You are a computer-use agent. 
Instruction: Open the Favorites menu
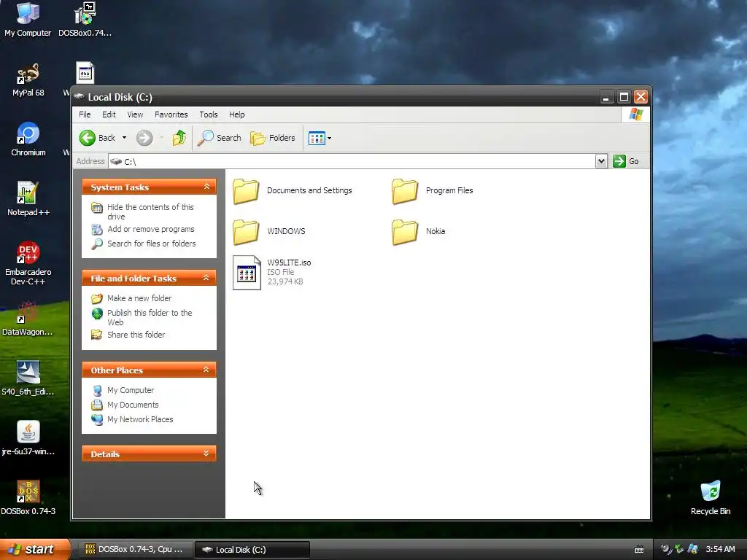(171, 114)
